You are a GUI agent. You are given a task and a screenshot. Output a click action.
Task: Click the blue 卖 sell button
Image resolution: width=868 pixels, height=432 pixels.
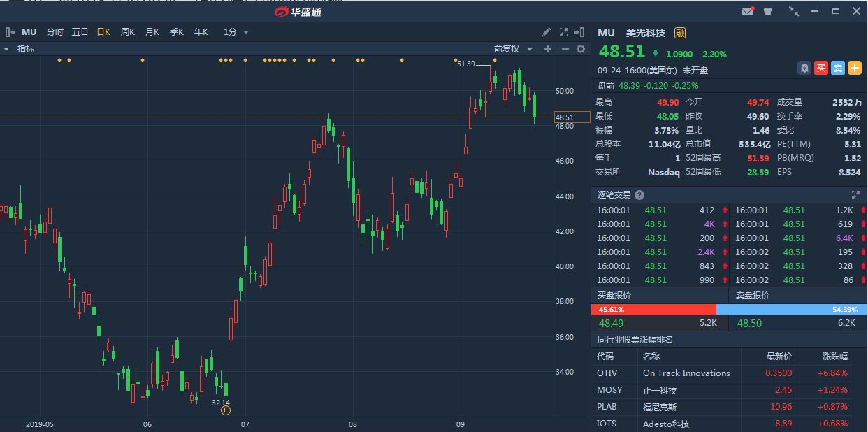[x=838, y=68]
